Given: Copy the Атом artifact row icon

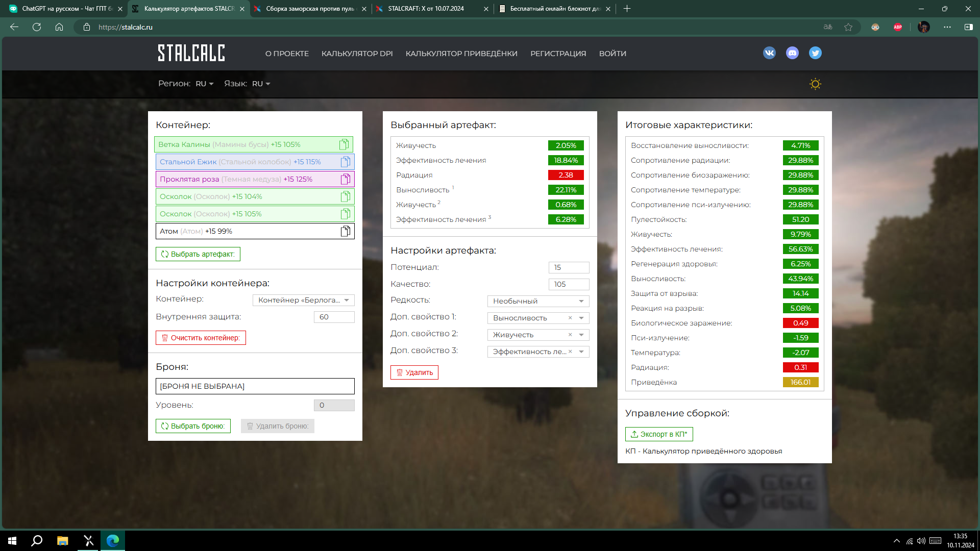Looking at the screenshot, I should pos(346,231).
